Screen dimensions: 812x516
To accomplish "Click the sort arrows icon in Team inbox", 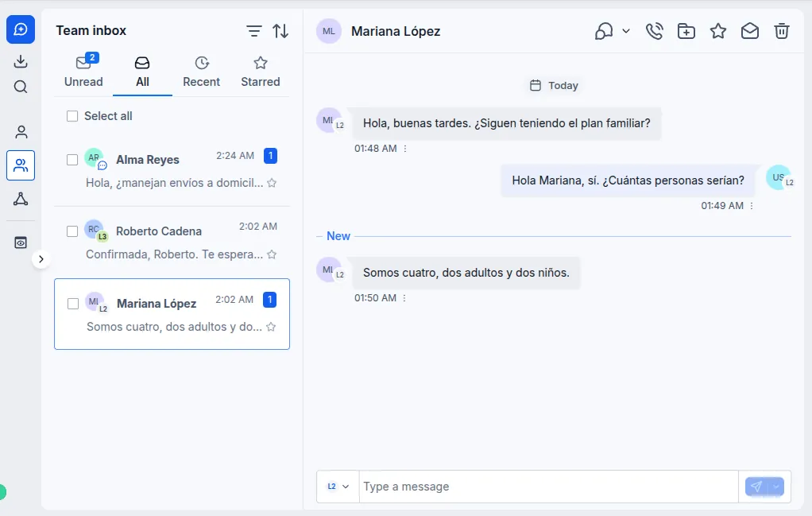I will (280, 31).
